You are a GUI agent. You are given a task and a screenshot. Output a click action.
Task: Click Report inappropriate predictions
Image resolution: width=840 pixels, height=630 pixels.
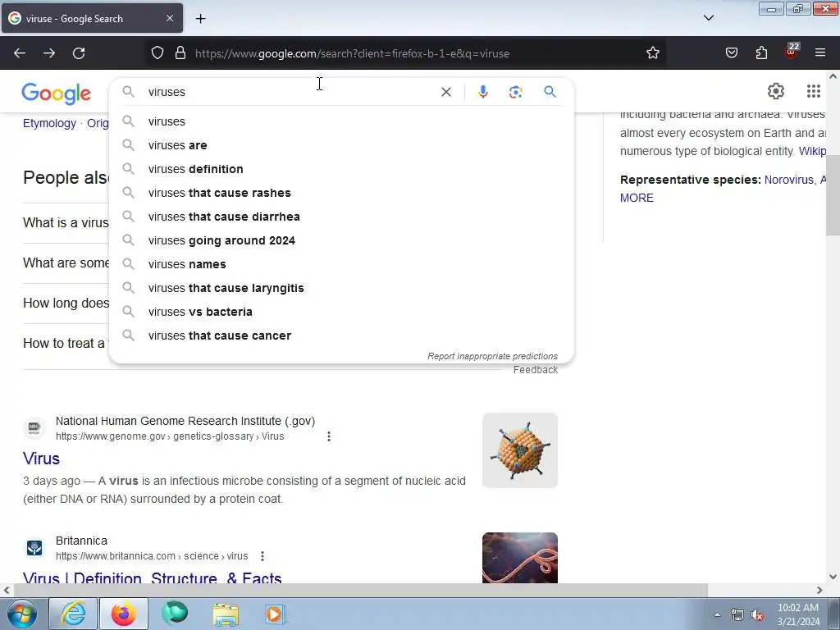click(492, 356)
